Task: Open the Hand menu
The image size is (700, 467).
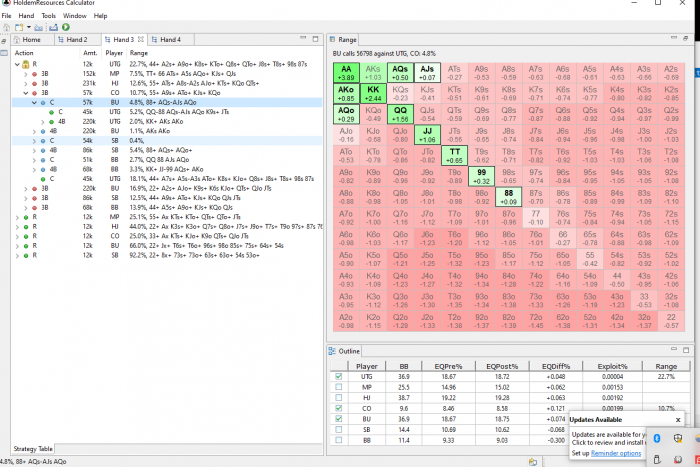Action: 26,16
